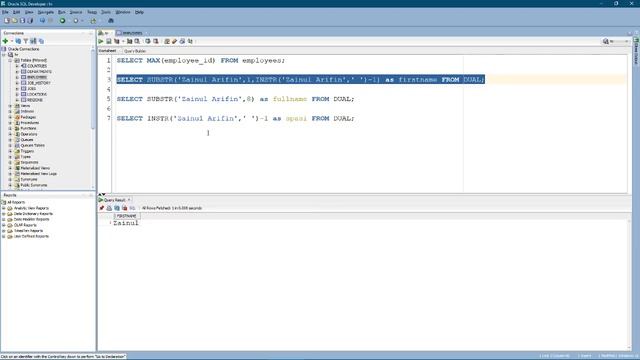Select User Defined Reports in Reports panel
640x360 pixels.
coord(31,236)
